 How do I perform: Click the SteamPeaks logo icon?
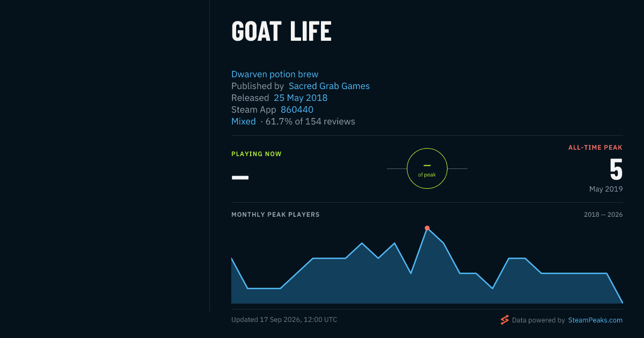point(504,320)
